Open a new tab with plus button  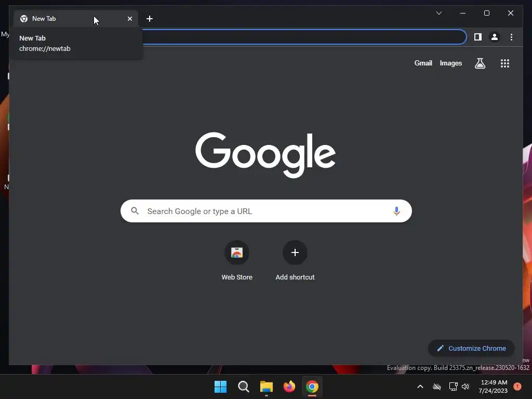(150, 19)
